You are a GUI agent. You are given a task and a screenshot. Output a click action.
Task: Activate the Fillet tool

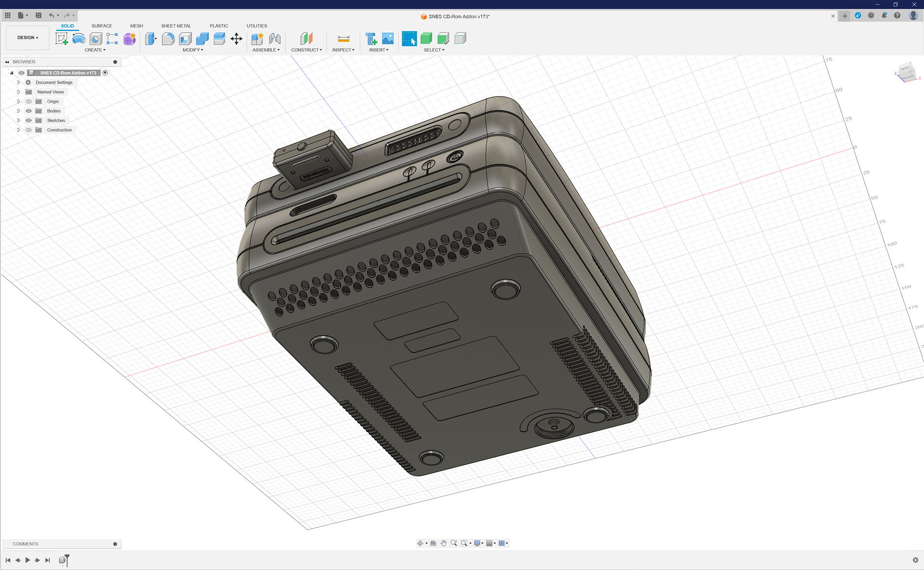[168, 39]
